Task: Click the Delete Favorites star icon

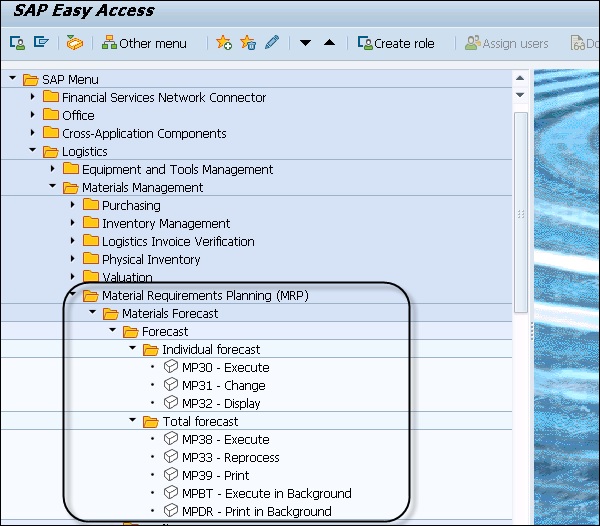Action: click(248, 44)
